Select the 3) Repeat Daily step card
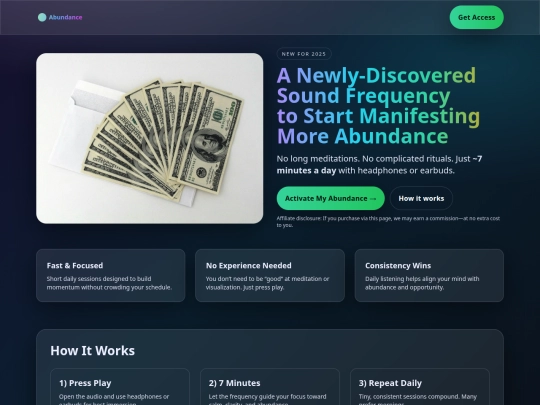Image resolution: width=540 pixels, height=405 pixels. click(x=420, y=387)
